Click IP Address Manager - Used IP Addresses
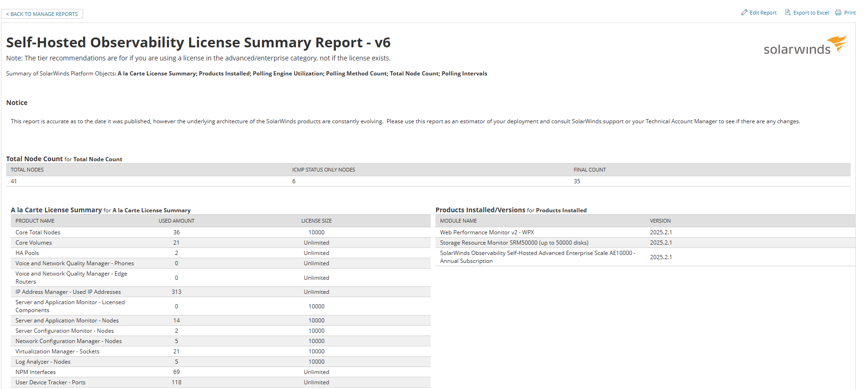 pos(68,292)
